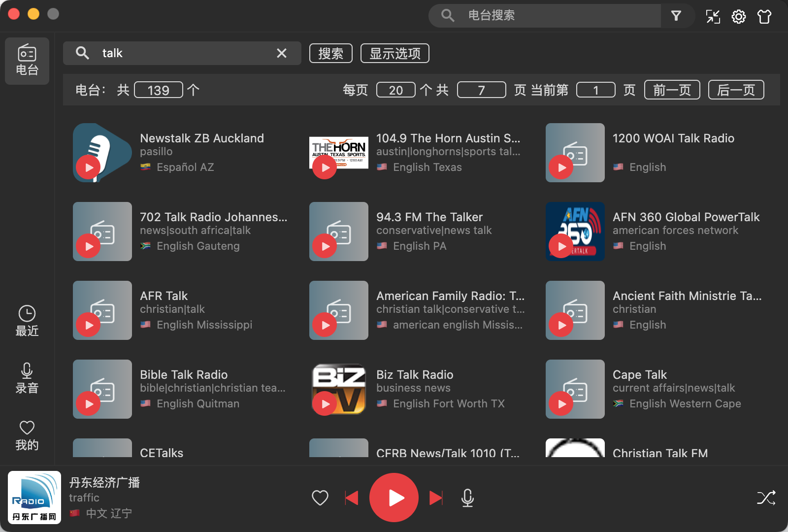The image size is (788, 532).
Task: Click the Christian Talk FM station title
Action: [x=660, y=452]
